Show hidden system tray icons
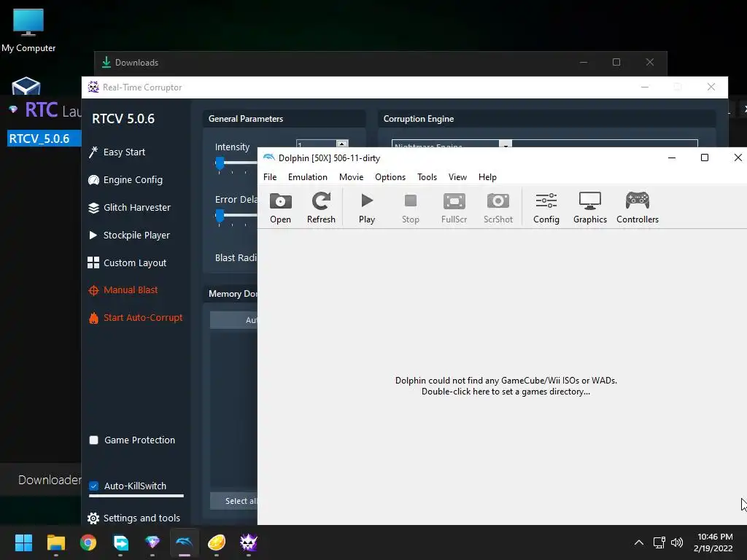 click(x=639, y=542)
